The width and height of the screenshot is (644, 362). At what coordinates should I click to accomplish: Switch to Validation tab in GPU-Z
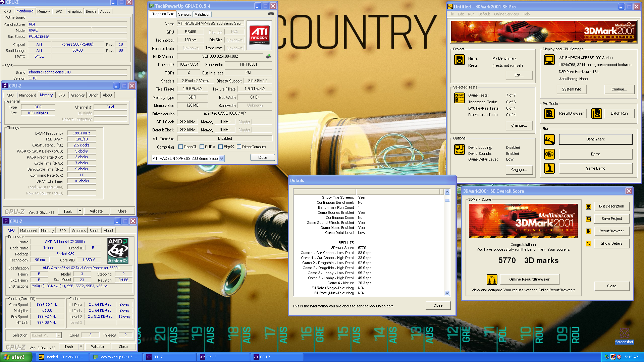click(203, 14)
